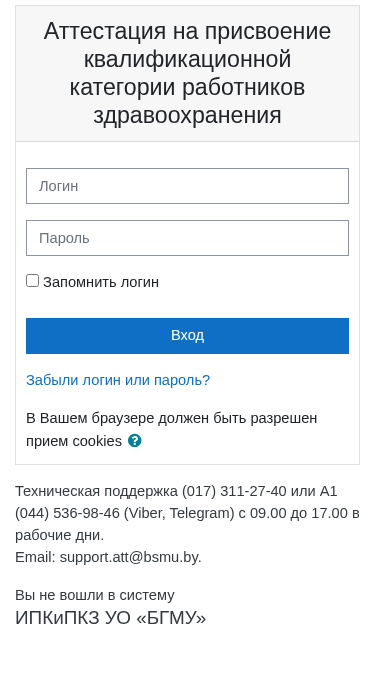Click the cookies help question-mark icon

(134, 441)
